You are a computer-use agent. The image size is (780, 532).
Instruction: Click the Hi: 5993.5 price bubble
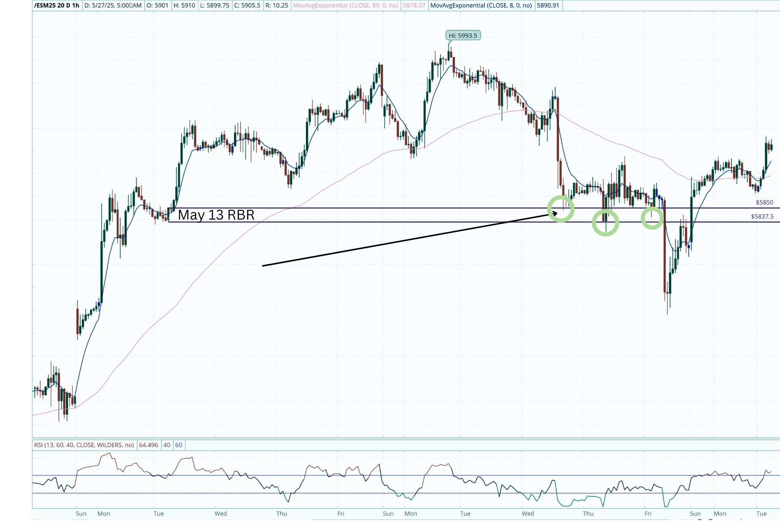[x=463, y=35]
